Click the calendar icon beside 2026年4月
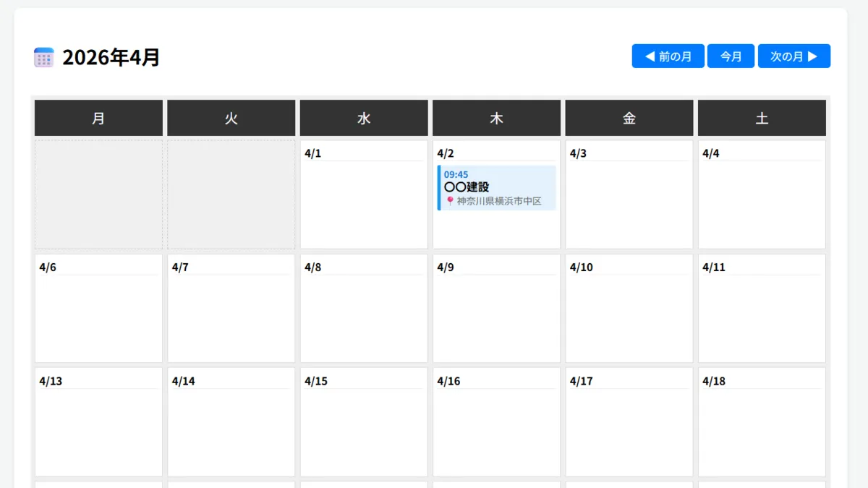The width and height of the screenshot is (868, 488). [44, 57]
